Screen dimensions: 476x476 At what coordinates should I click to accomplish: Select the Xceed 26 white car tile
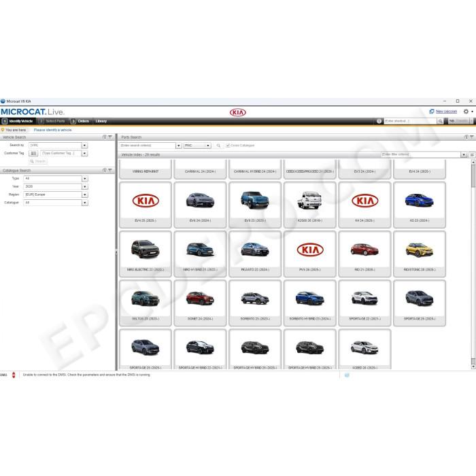(x=364, y=350)
